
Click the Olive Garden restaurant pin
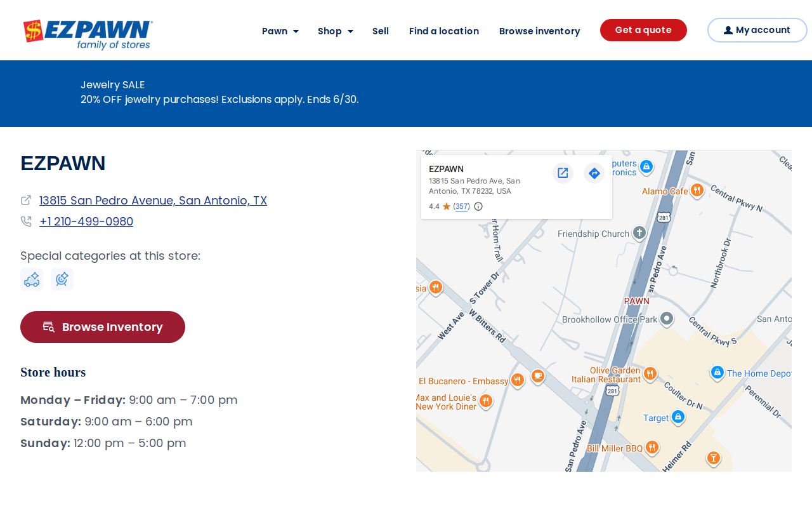650,373
